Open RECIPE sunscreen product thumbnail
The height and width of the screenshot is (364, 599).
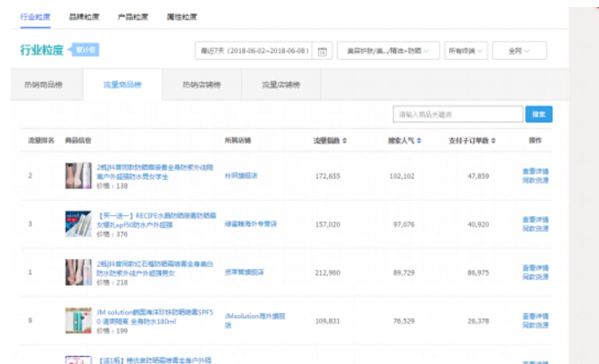(79, 225)
